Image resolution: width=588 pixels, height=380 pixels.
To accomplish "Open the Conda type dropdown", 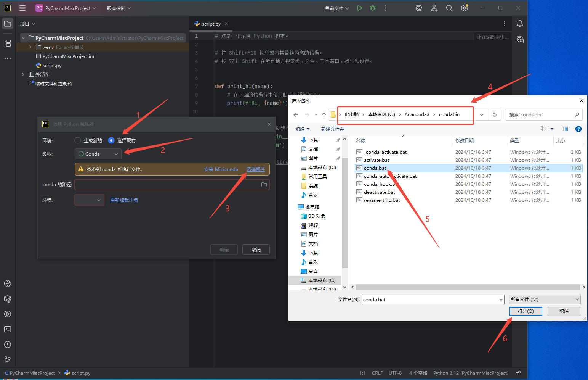I will click(98, 154).
